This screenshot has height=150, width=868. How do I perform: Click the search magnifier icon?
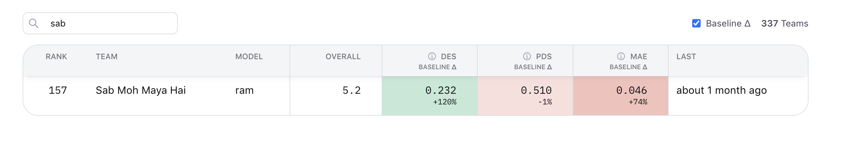tap(33, 23)
